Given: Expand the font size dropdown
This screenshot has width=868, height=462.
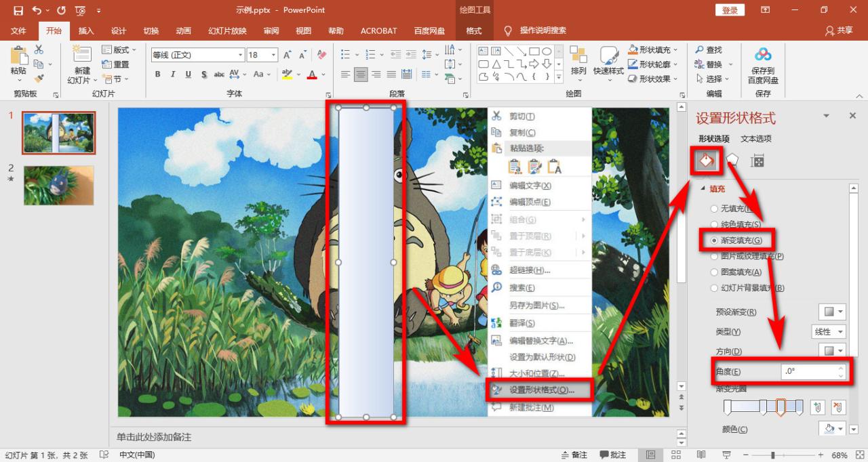Looking at the screenshot, I should [x=273, y=55].
